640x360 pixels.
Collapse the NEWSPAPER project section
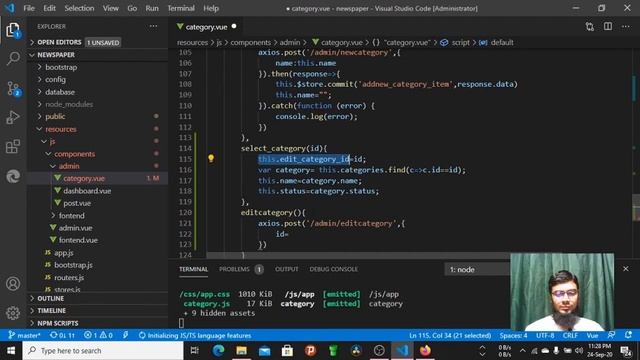[x=56, y=55]
